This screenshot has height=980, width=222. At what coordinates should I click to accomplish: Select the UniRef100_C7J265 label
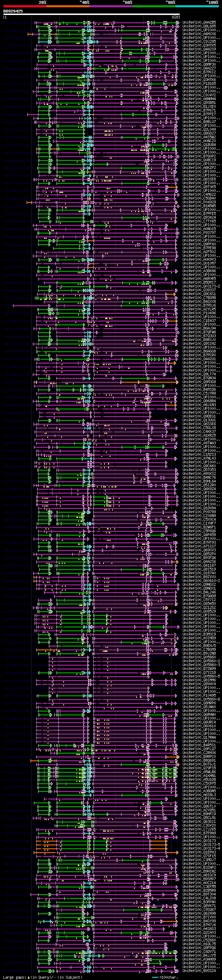pyautogui.click(x=199, y=829)
